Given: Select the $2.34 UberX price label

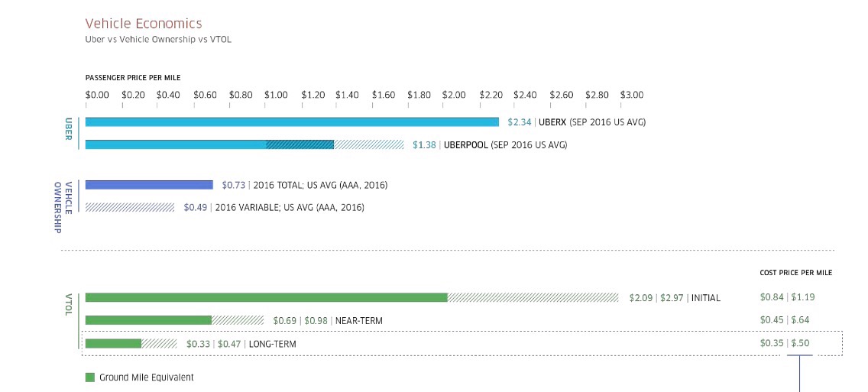Looking at the screenshot, I should click(520, 122).
